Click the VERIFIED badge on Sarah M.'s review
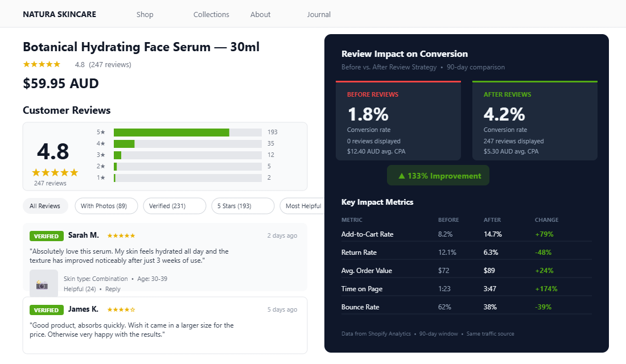Viewport: 626px width, 364px height. [46, 235]
